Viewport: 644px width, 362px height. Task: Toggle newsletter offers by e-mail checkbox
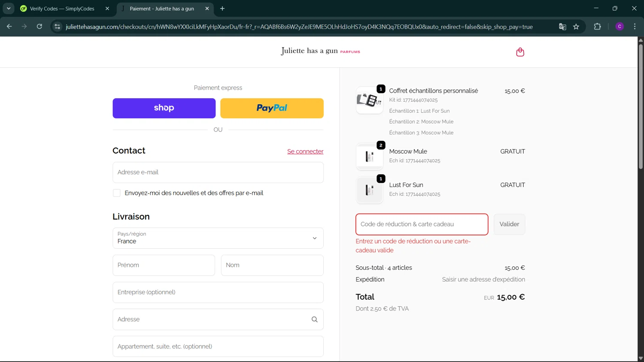pos(117,193)
